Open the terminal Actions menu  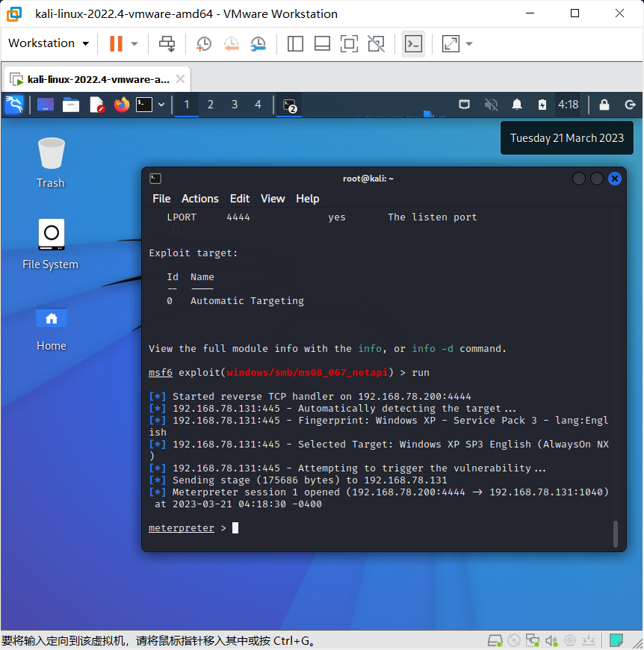pyautogui.click(x=199, y=199)
